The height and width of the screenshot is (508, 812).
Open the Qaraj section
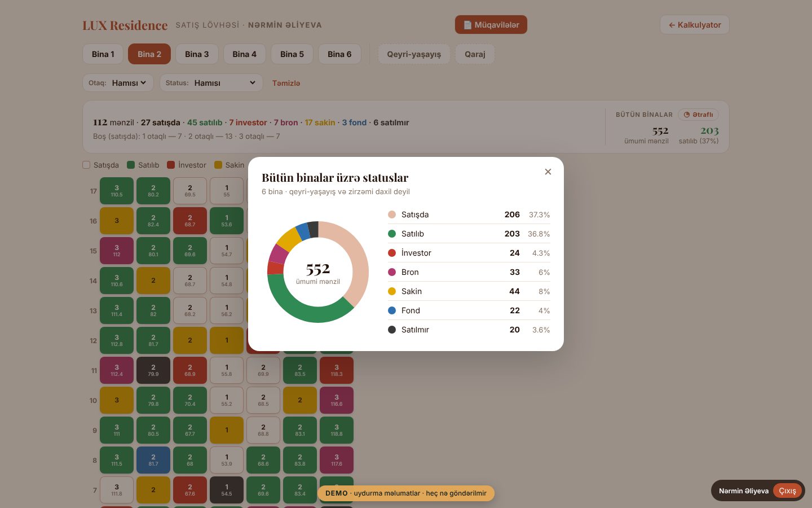coord(475,54)
